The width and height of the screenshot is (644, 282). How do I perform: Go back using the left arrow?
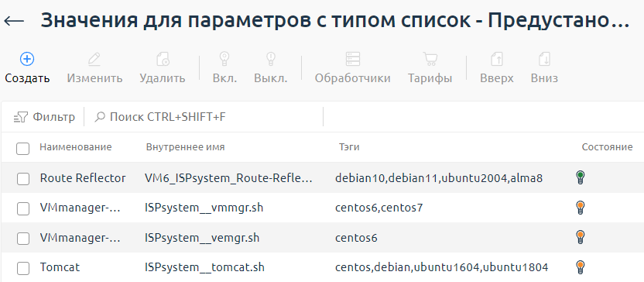click(14, 21)
